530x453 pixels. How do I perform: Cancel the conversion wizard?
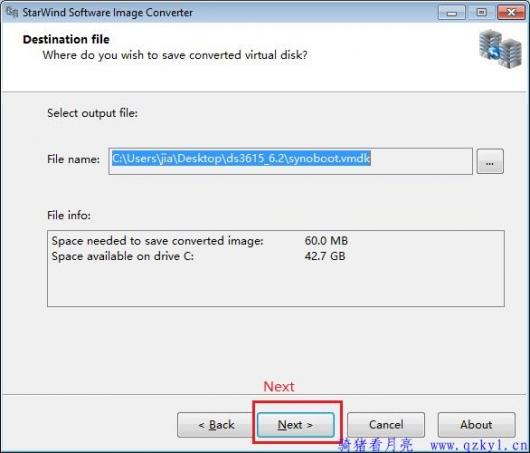tap(386, 425)
